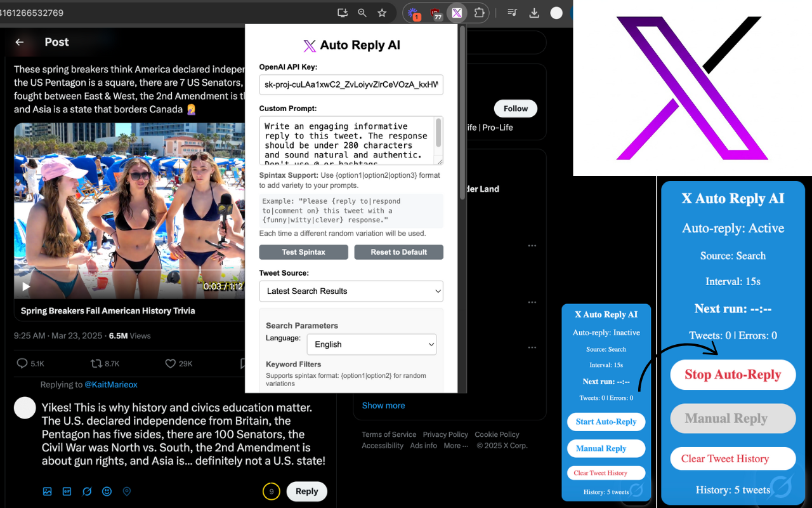Tag a location in the reply

(127, 491)
